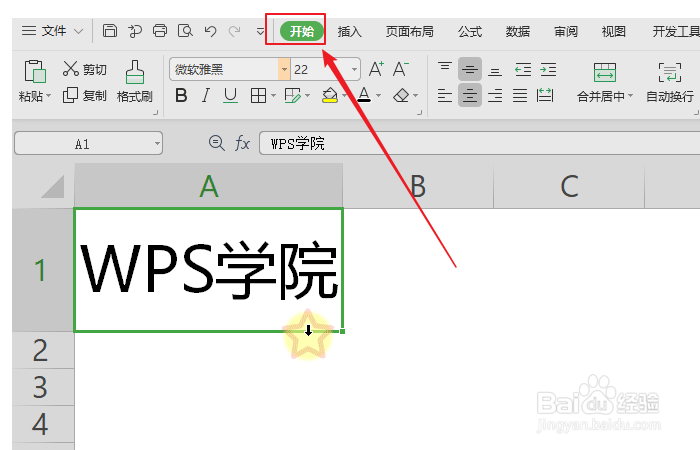Decrease font size with A- icon
The height and width of the screenshot is (450, 700).
[400, 69]
